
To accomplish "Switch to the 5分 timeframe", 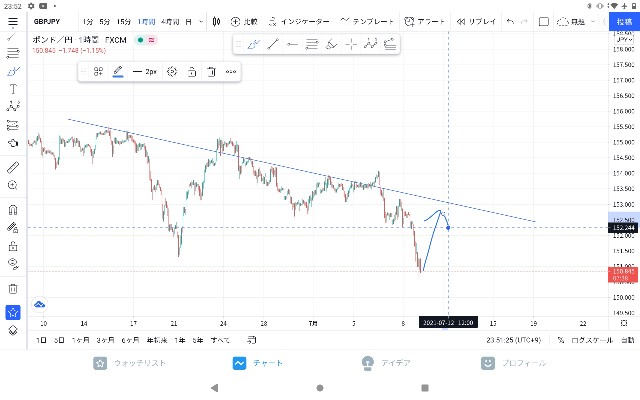I will tap(105, 22).
